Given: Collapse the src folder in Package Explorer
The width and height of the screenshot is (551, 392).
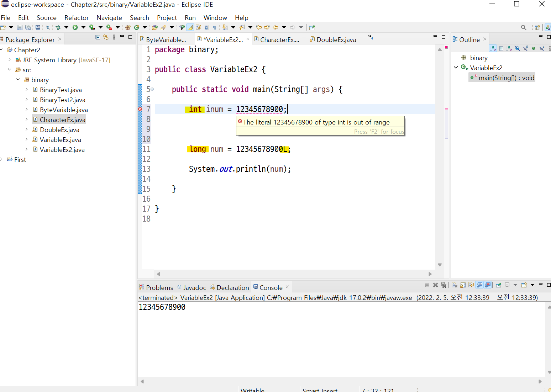Looking at the screenshot, I should (10, 70).
